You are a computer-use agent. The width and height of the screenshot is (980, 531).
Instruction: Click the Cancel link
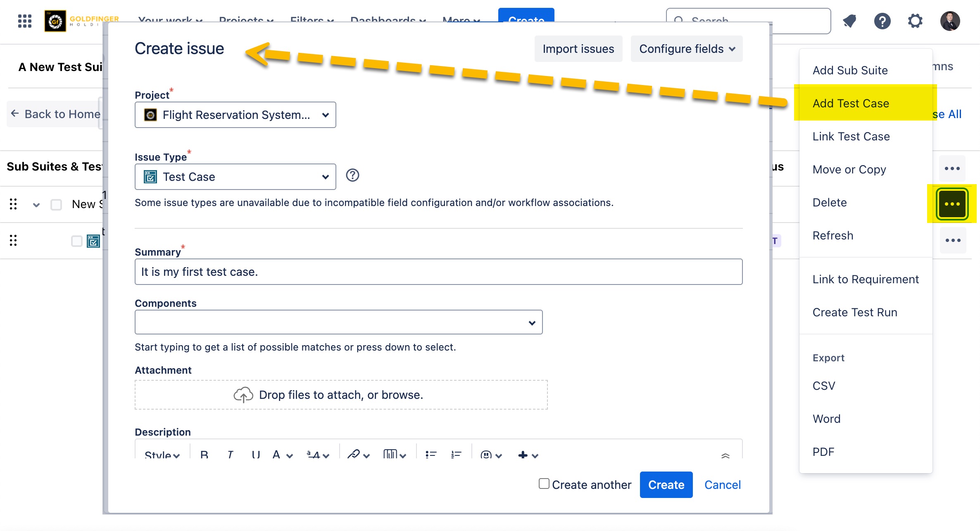pos(722,485)
